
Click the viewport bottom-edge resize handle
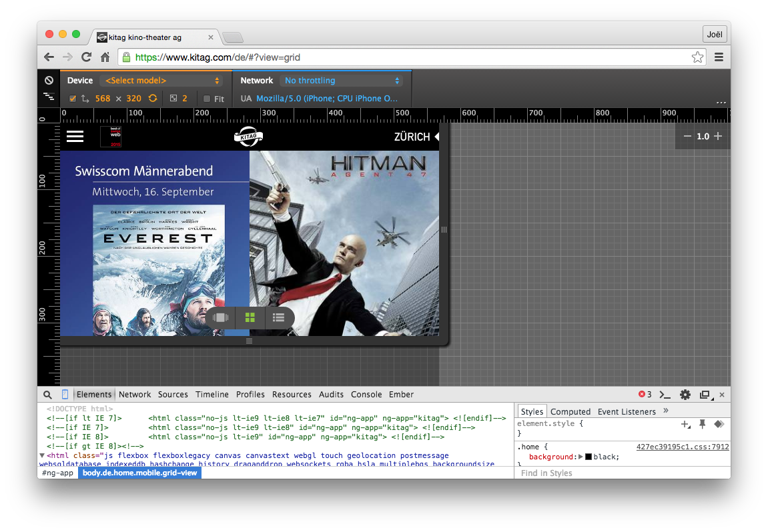pyautogui.click(x=250, y=341)
